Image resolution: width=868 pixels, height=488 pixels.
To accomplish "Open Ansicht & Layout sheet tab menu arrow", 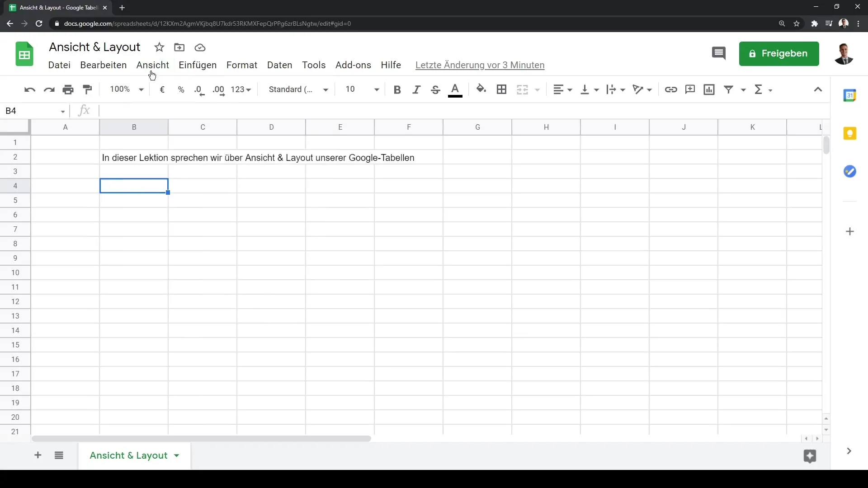I will [176, 455].
